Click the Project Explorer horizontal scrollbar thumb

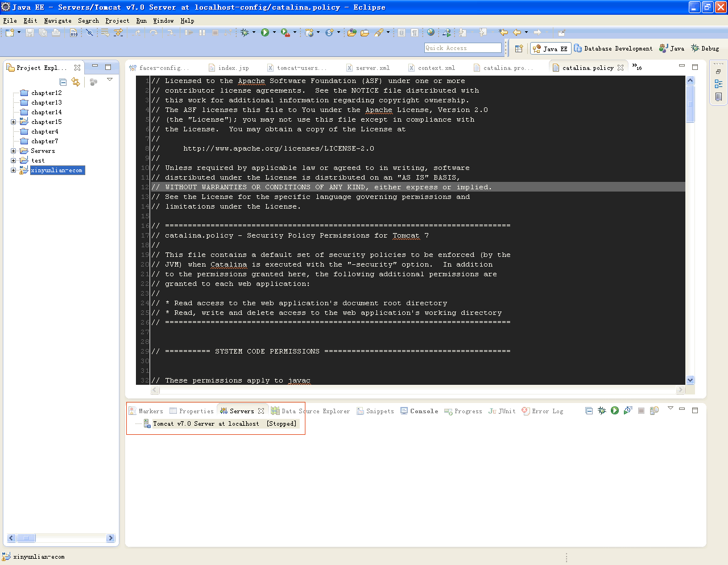pos(26,538)
